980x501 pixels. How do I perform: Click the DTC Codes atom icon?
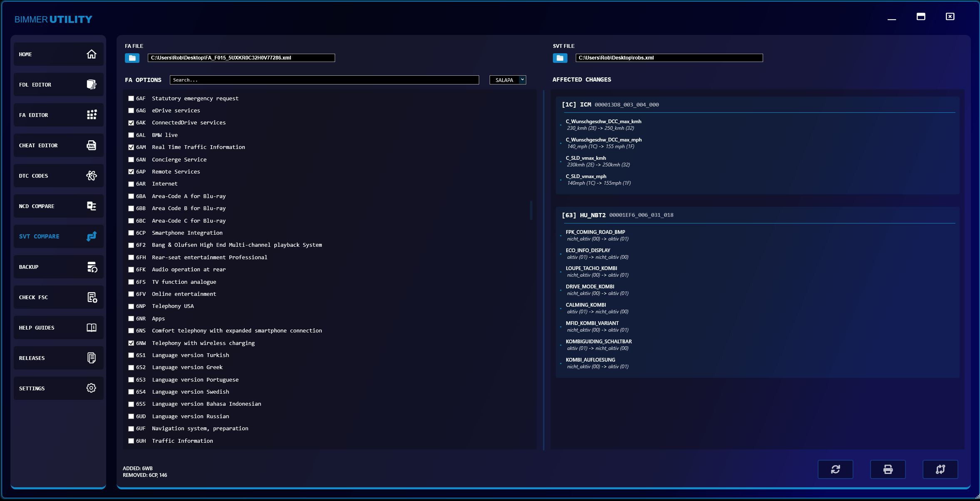pyautogui.click(x=91, y=176)
